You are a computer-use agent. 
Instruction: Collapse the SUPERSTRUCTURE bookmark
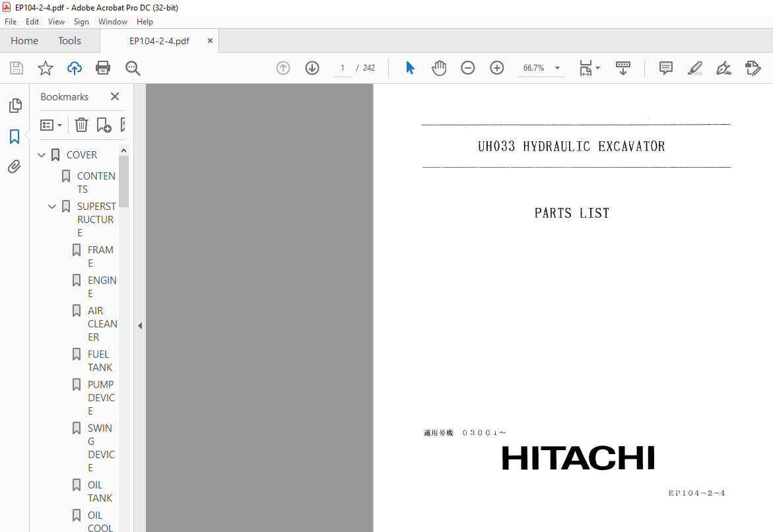pyautogui.click(x=51, y=207)
